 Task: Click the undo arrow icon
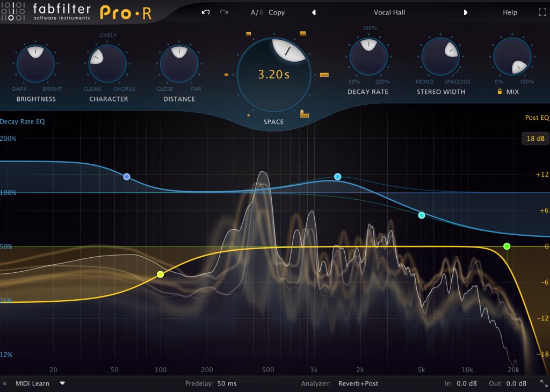click(x=205, y=12)
